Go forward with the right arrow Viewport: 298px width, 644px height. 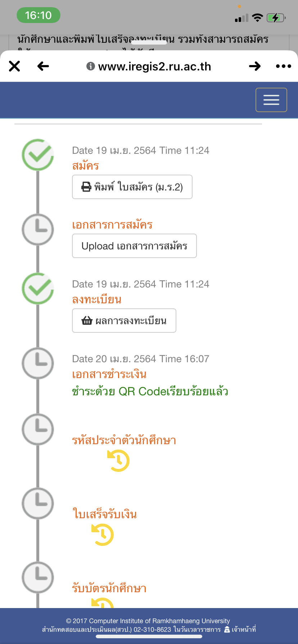[255, 66]
